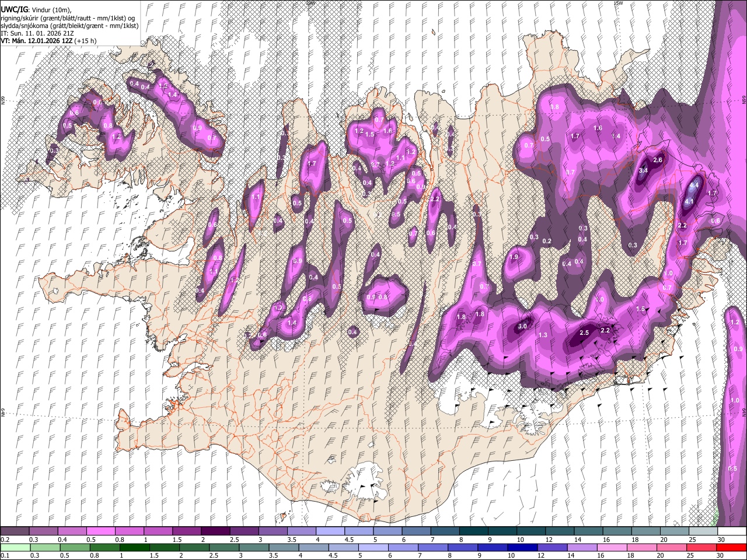Click the 3.0 precipitation value on the map
The image size is (747, 560).
tap(522, 327)
